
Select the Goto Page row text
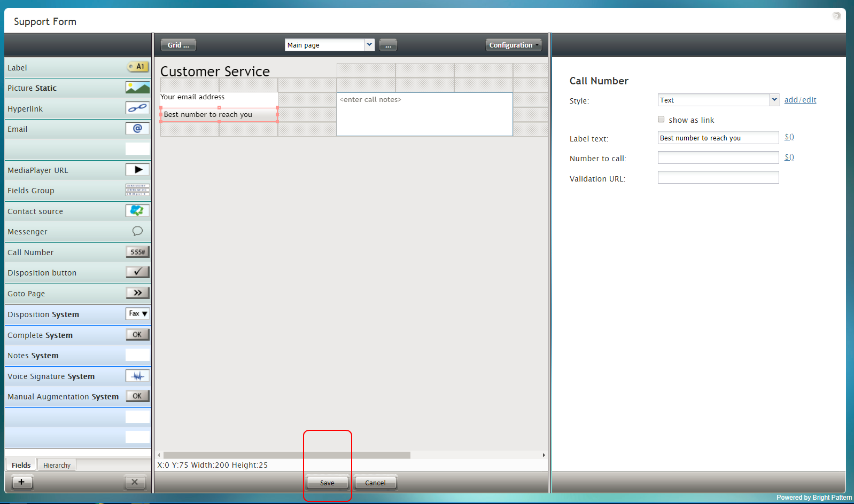(x=26, y=294)
